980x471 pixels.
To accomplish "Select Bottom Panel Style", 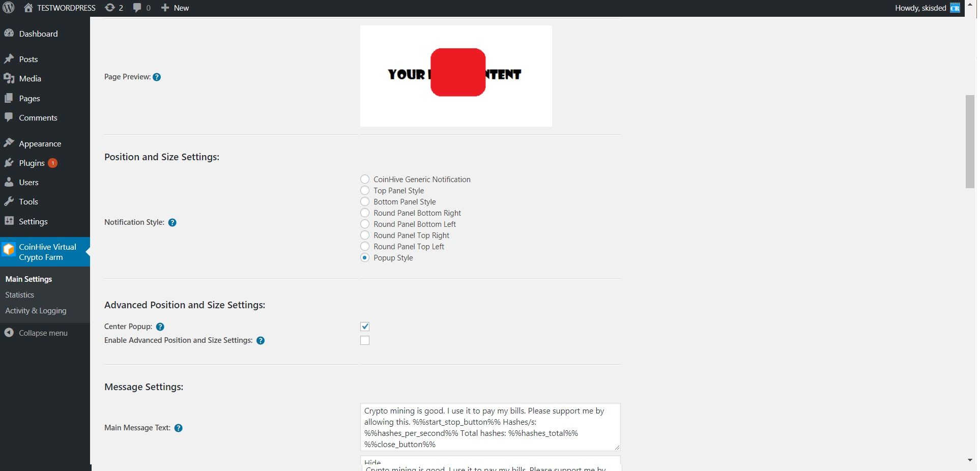I will (x=365, y=201).
